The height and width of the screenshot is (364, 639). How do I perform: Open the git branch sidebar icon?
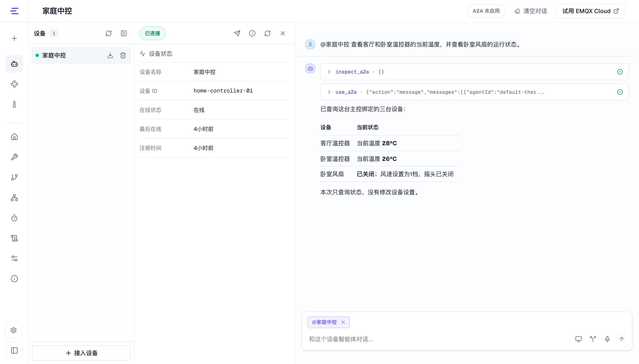pyautogui.click(x=14, y=177)
